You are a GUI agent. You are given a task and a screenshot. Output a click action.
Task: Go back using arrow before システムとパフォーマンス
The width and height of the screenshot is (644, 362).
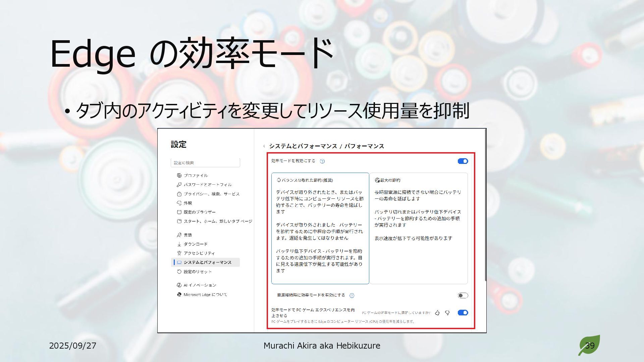[264, 146]
